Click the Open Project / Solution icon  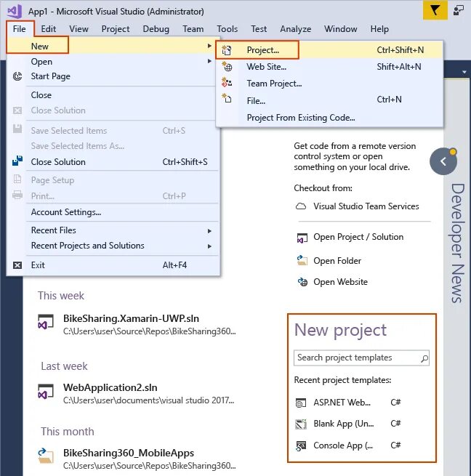click(302, 238)
